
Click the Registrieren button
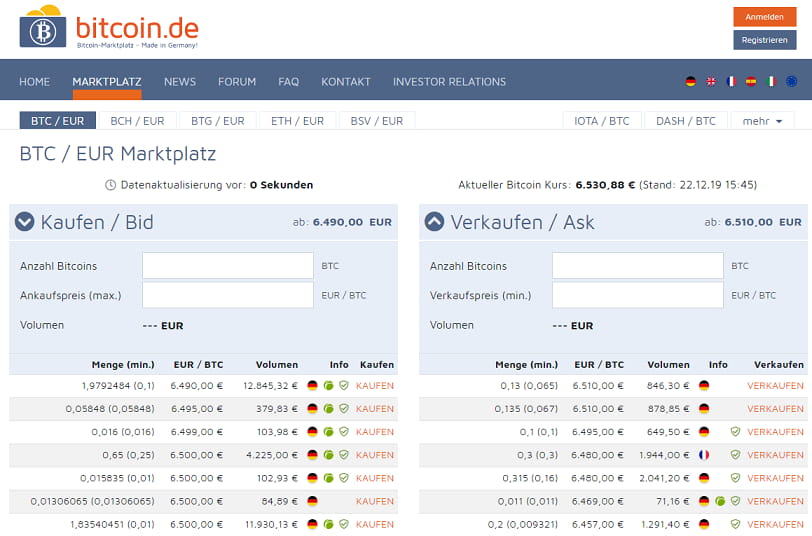pos(764,40)
